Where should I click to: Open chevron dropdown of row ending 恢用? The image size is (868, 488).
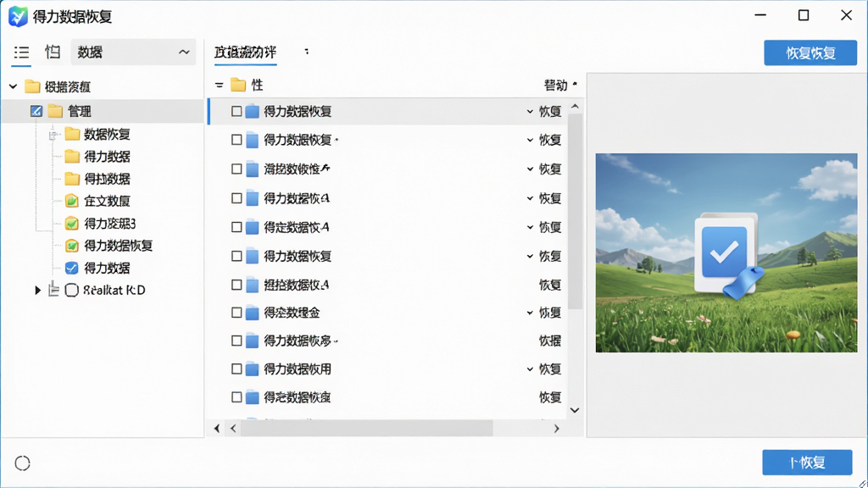coord(530,369)
